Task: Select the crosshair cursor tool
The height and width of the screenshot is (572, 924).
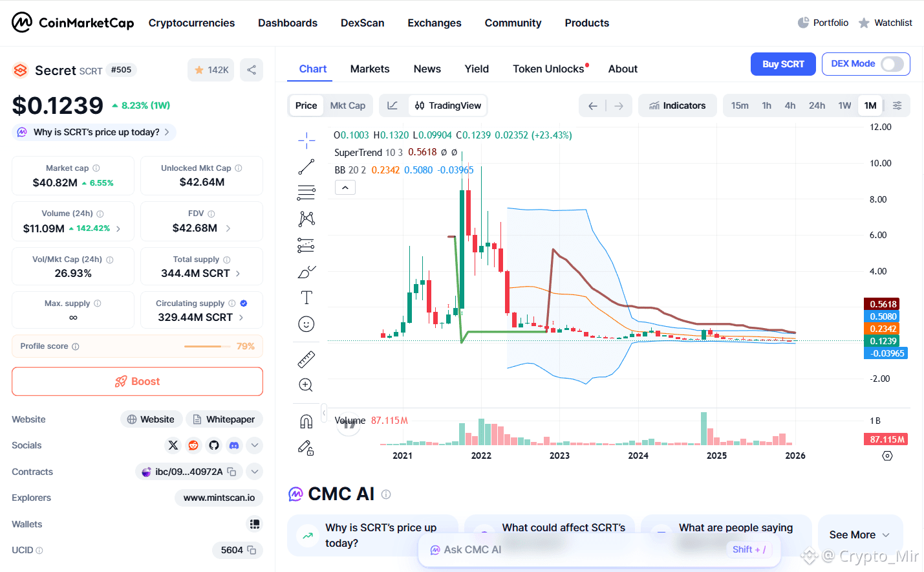Action: click(306, 140)
